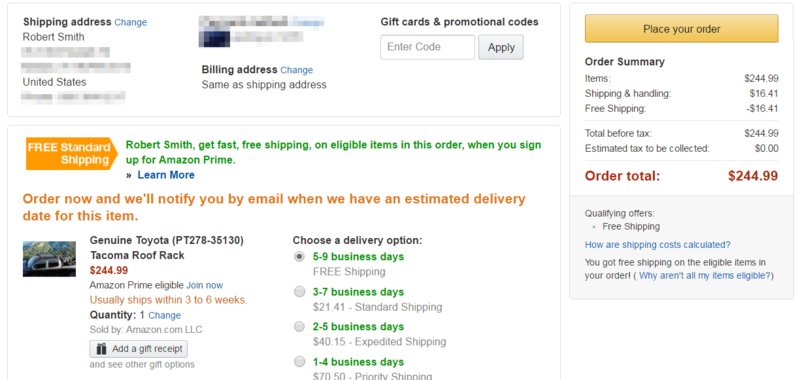Open How are shipping costs calculated
798x380 pixels.
click(658, 245)
